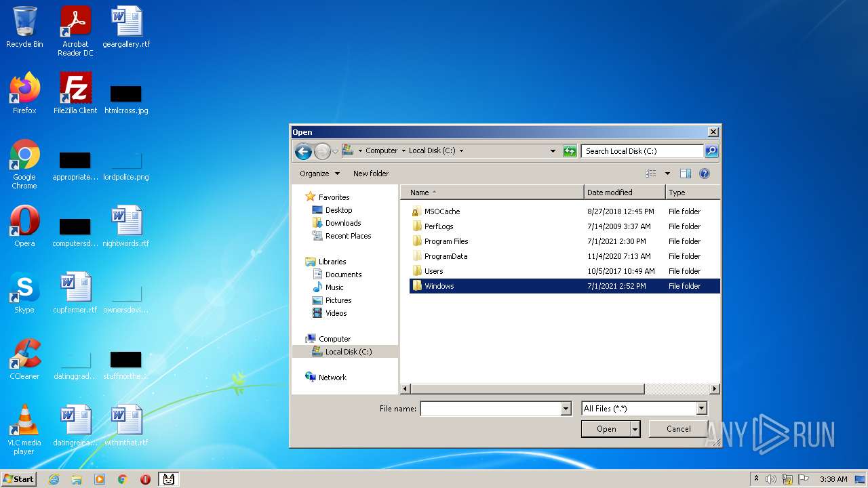Image resolution: width=868 pixels, height=488 pixels.
Task: Expand the Open button split arrow
Action: tap(635, 429)
